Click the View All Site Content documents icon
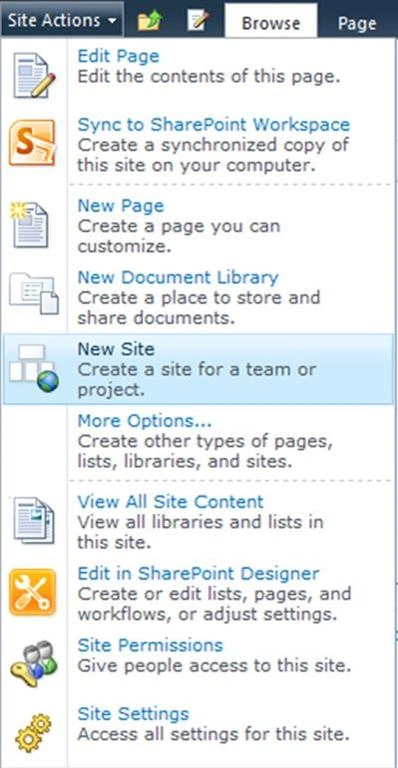 [x=33, y=520]
